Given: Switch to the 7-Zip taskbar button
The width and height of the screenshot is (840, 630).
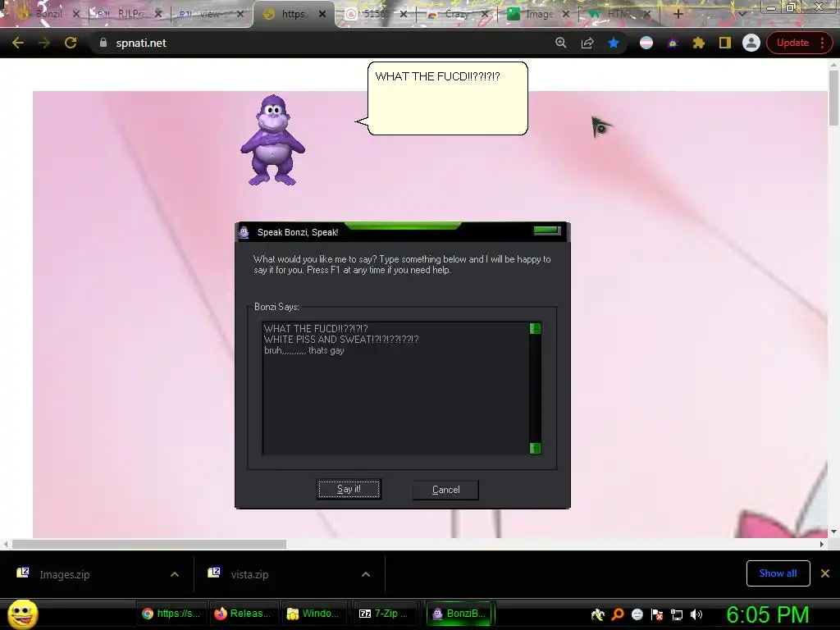Looking at the screenshot, I should pyautogui.click(x=384, y=614).
